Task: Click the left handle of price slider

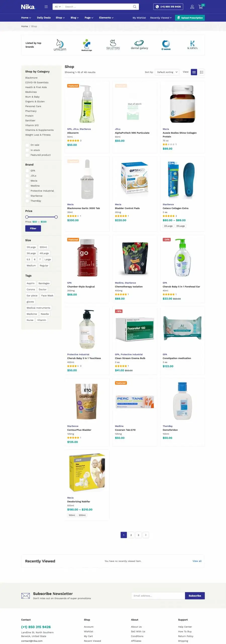Action: click(27, 217)
